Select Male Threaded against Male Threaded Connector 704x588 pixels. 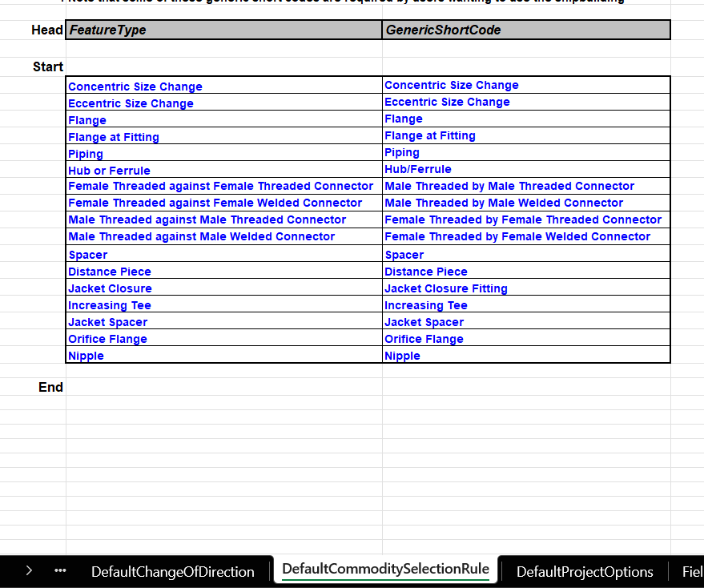(224, 219)
